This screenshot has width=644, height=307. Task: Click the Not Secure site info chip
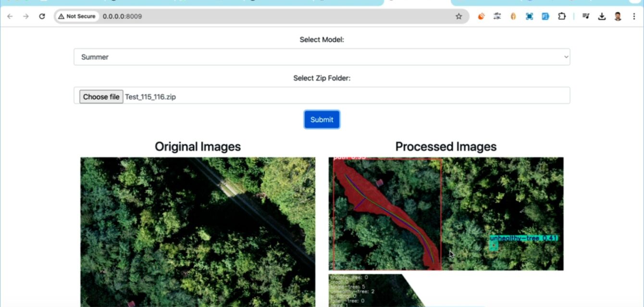[x=77, y=16]
